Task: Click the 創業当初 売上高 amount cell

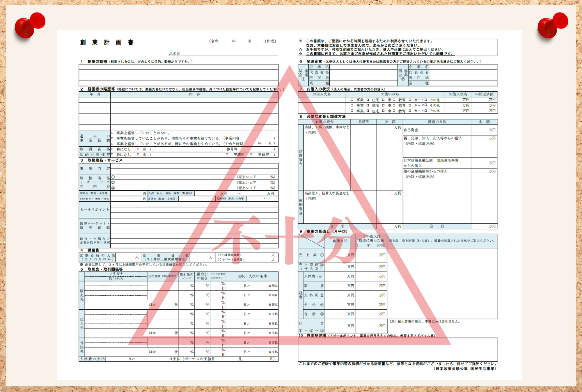Action: (x=340, y=255)
